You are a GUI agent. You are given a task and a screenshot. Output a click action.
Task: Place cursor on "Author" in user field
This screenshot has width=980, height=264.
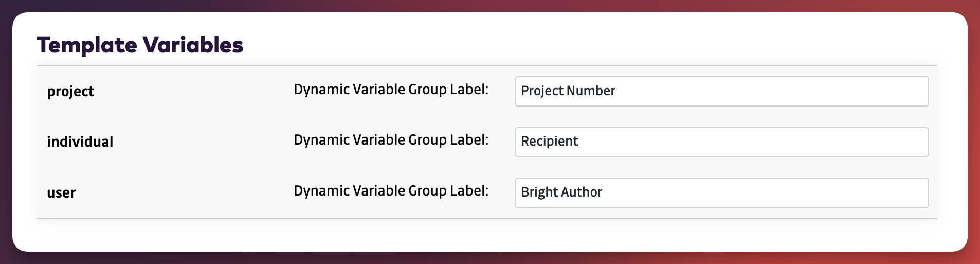tap(582, 192)
